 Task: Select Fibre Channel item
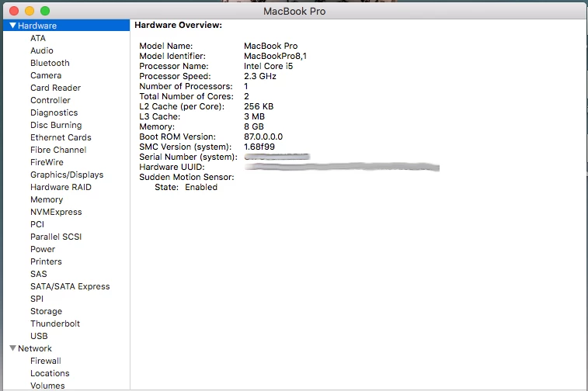pos(58,150)
